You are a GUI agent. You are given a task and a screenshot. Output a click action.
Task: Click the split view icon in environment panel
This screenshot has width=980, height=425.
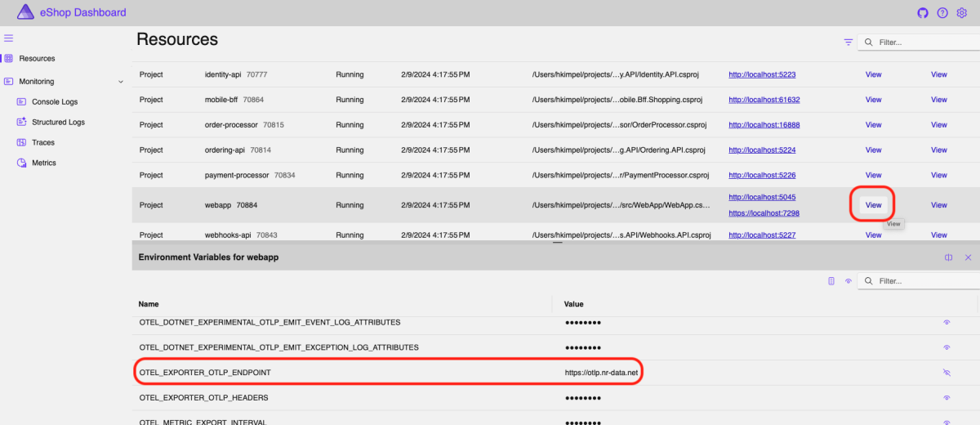tap(949, 257)
